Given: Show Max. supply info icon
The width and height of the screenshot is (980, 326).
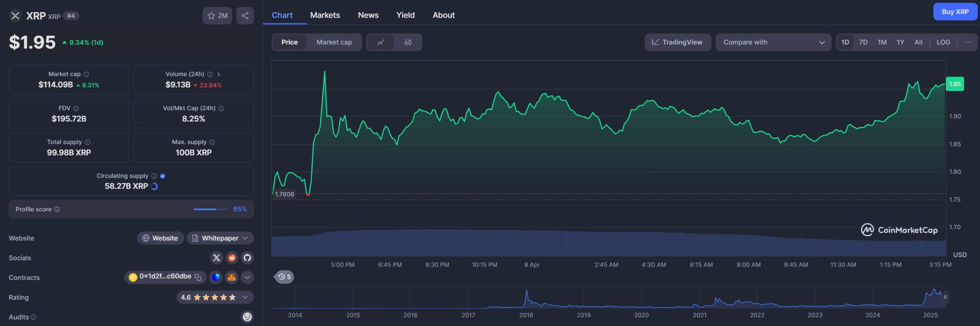Looking at the screenshot, I should coord(212,142).
